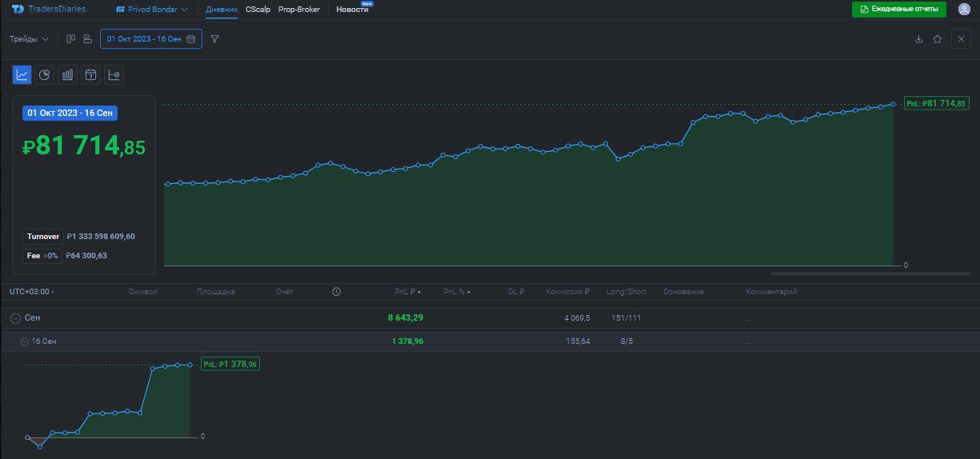
Task: Sort by the PnL ₽ column
Action: click(x=408, y=292)
